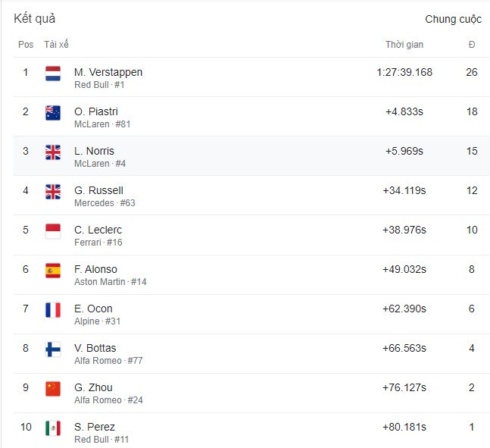
Task: Click the Australian flag next to O. Piastri
Action: pyautogui.click(x=53, y=113)
